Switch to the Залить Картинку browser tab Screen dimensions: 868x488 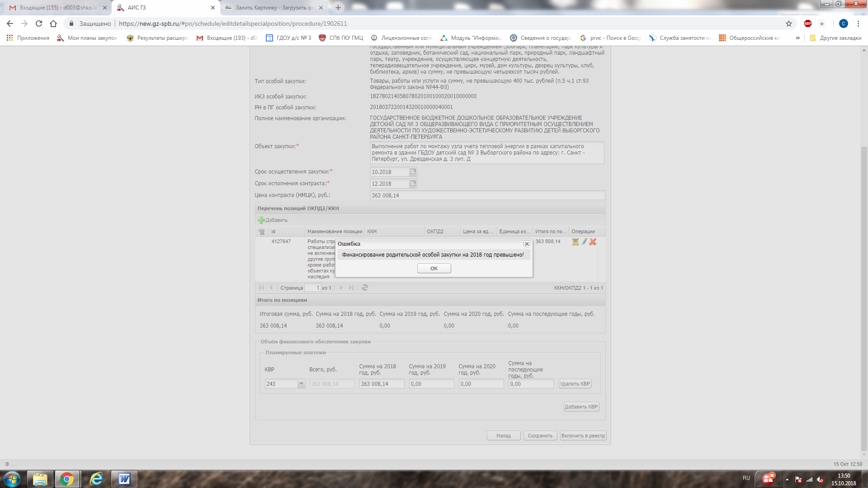click(274, 8)
